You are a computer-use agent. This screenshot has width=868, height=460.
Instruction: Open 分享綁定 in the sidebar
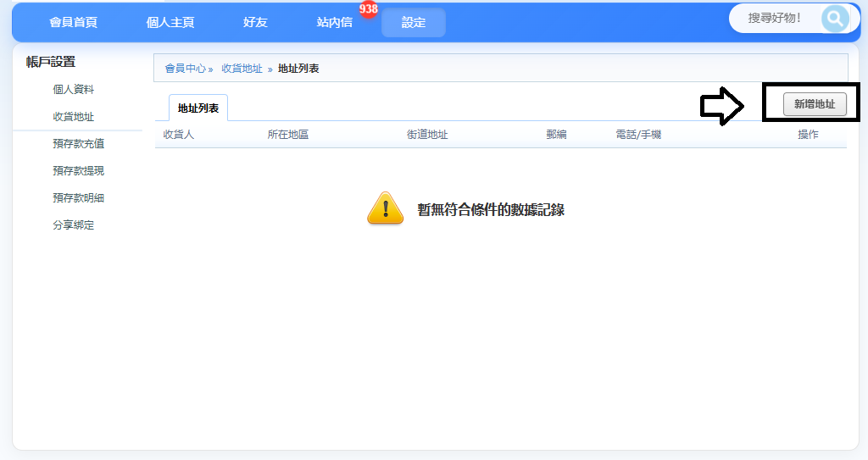[x=73, y=225]
